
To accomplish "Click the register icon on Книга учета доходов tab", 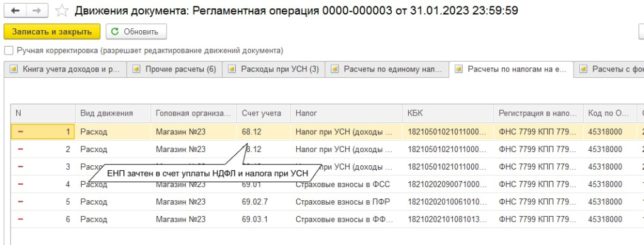I will coord(14,69).
